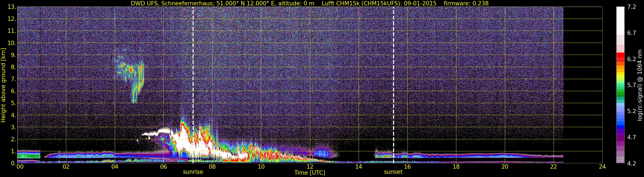The width and height of the screenshot is (644, 177).
Task: Click the colorbar value 4.2
Action: (632, 163)
